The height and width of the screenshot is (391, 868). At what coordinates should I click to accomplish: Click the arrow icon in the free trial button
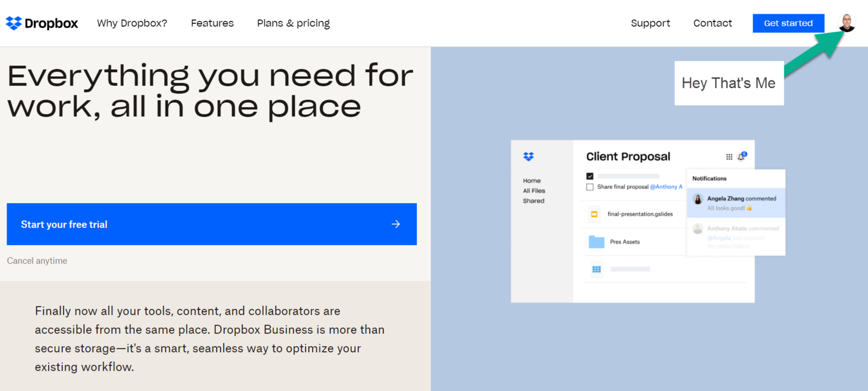396,224
